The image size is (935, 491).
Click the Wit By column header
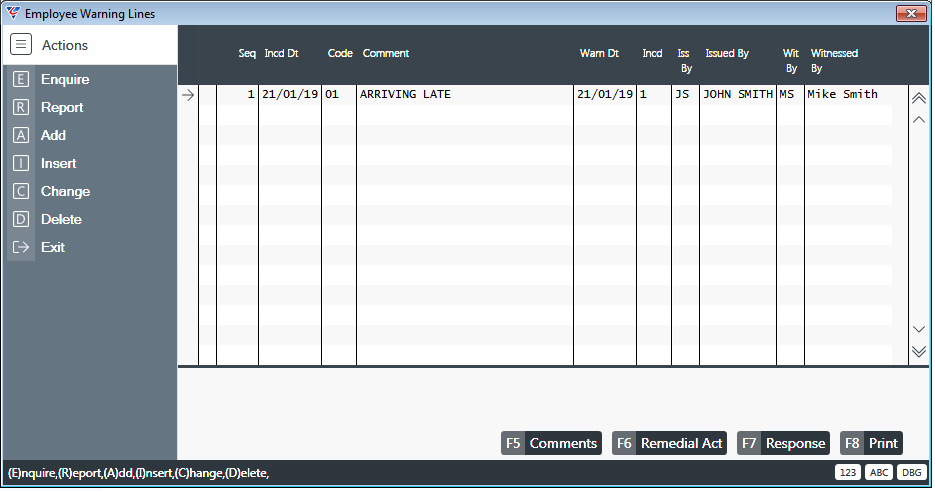click(x=791, y=61)
